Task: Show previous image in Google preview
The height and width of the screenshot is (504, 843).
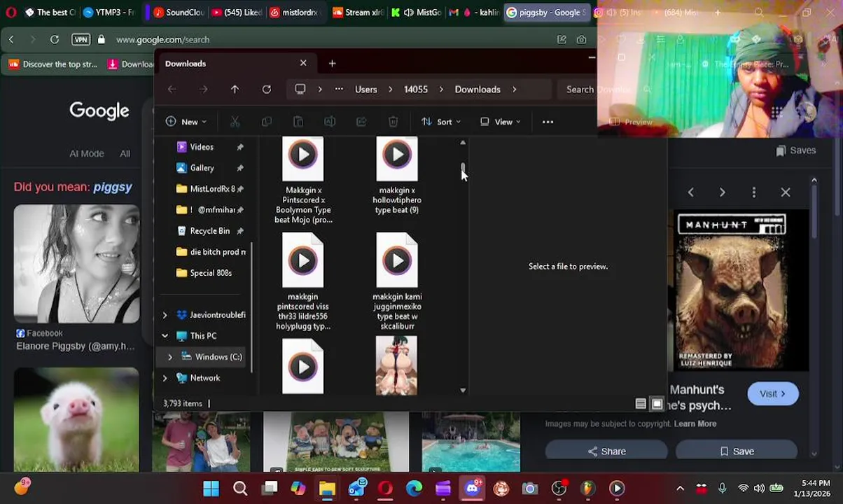Action: point(690,192)
